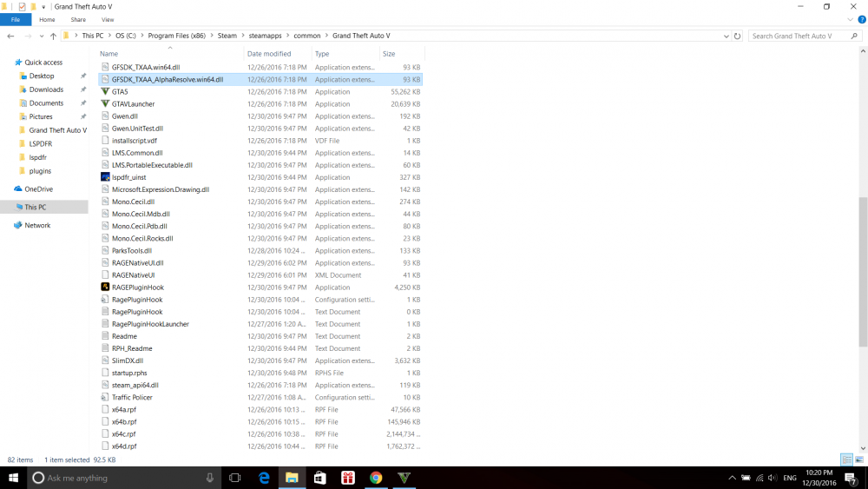
Task: Open the Home ribbon tab
Action: pos(47,19)
